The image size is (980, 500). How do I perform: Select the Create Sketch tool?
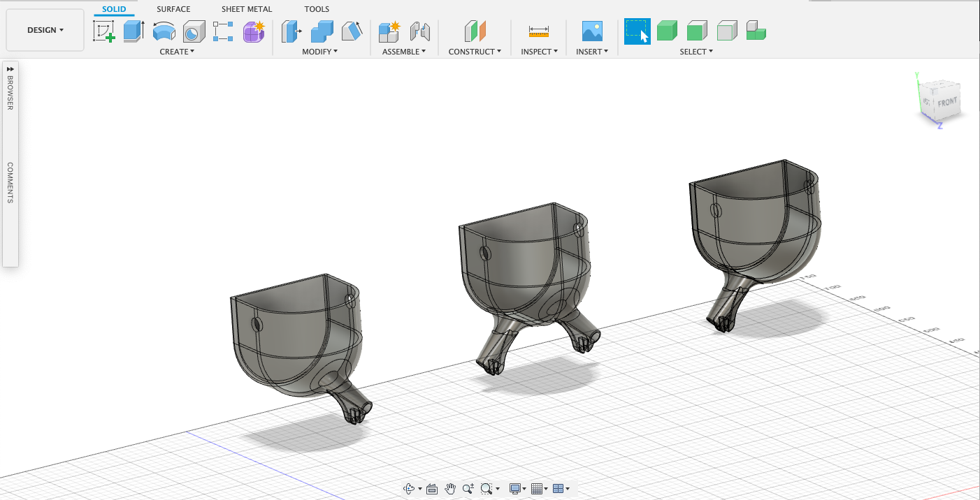(103, 31)
